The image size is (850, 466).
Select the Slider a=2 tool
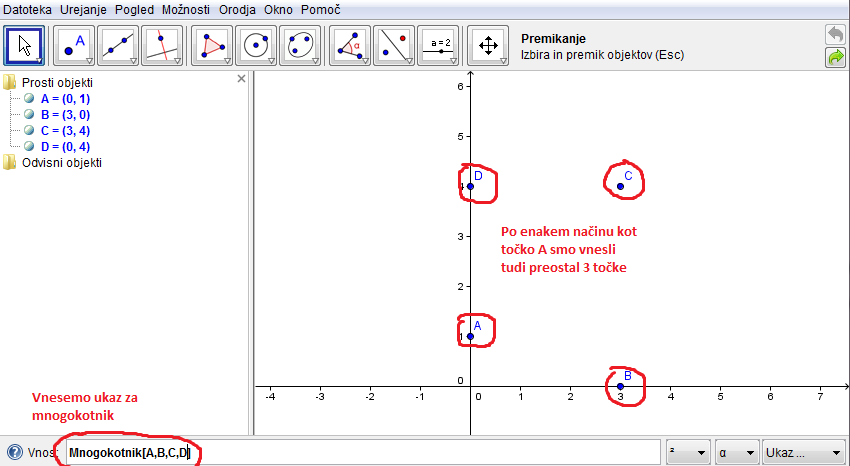pos(438,46)
